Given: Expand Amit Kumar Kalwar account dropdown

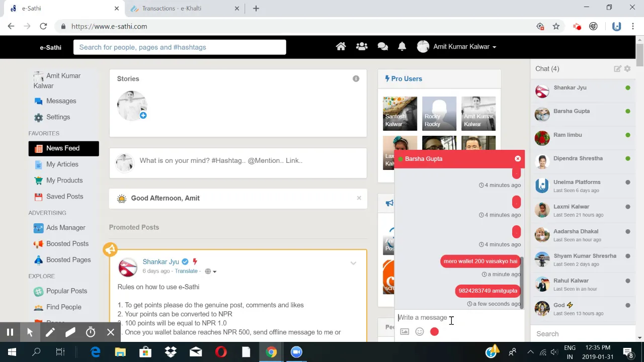Looking at the screenshot, I should [457, 47].
